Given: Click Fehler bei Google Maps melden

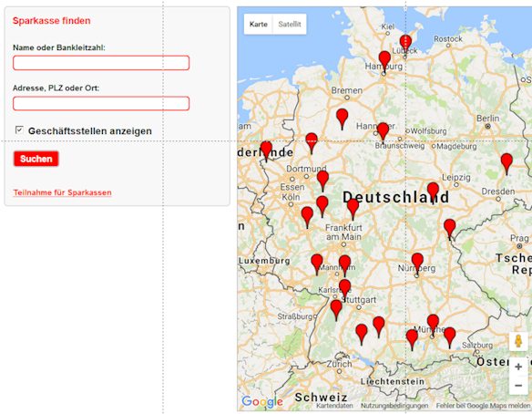Looking at the screenshot, I should pos(483,406).
